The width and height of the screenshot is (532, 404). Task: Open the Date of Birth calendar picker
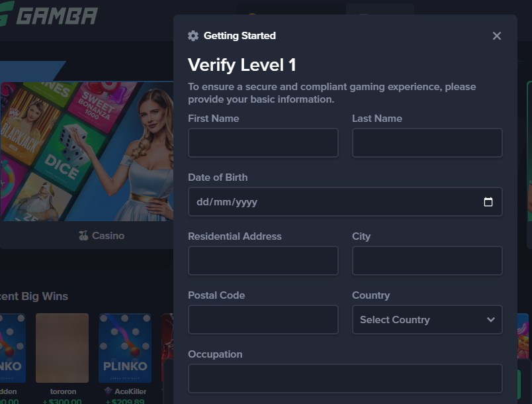click(488, 201)
